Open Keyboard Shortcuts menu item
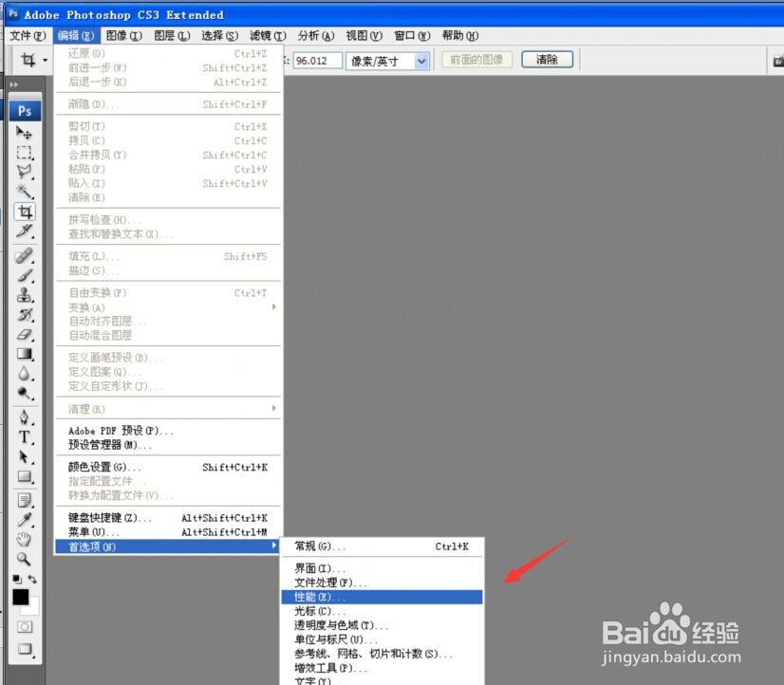The width and height of the screenshot is (784, 685). coord(169,518)
